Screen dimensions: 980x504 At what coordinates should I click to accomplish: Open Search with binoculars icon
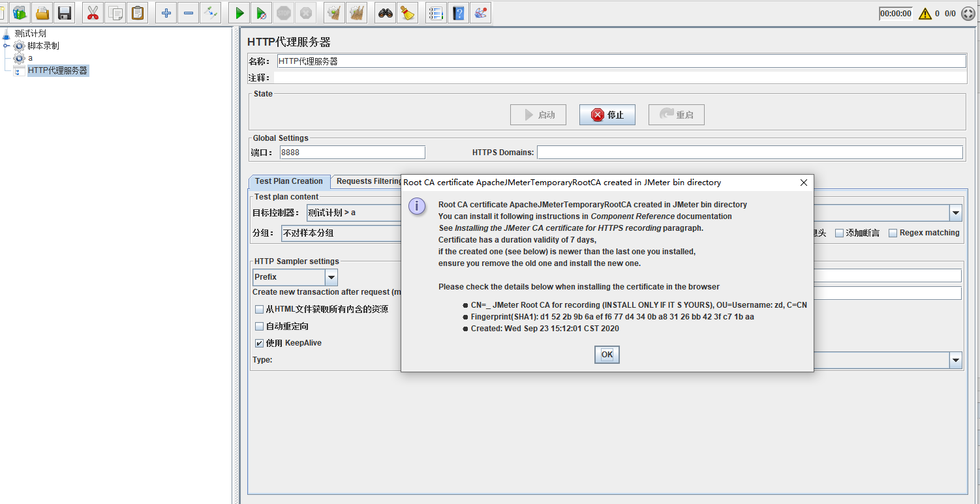tap(386, 12)
